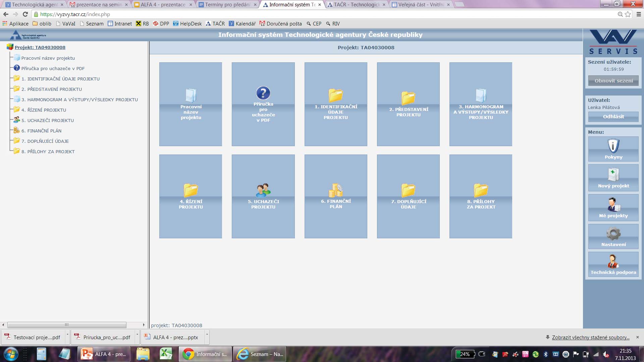Screen dimensions: 644x362
Task: Select 1. Identifikační údaje projektu in tree
Action: pyautogui.click(x=60, y=79)
